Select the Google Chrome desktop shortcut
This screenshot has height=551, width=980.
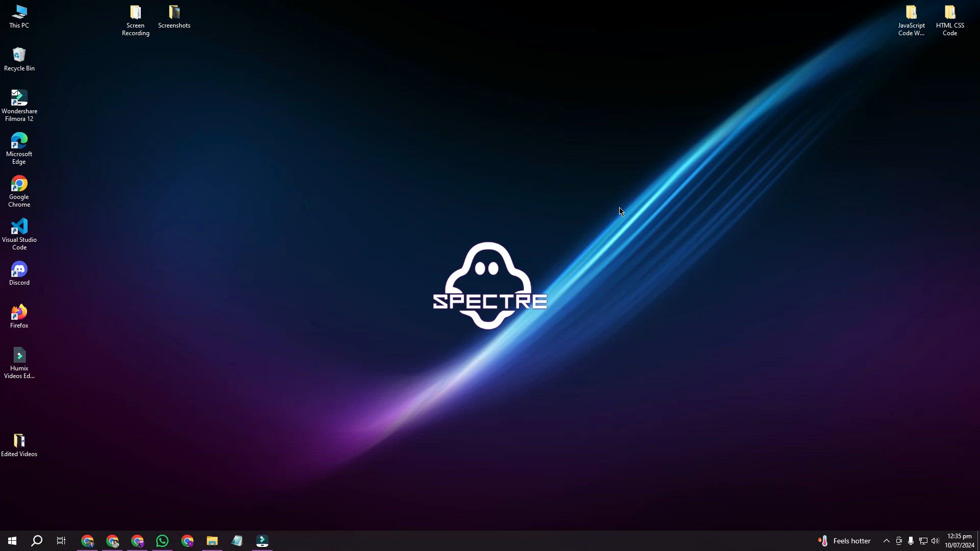click(19, 191)
